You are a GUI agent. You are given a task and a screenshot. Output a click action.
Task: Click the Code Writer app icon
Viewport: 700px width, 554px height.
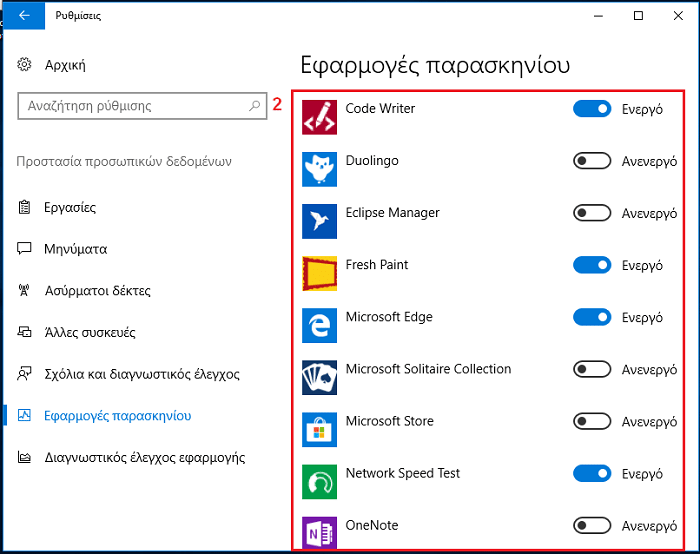[319, 117]
